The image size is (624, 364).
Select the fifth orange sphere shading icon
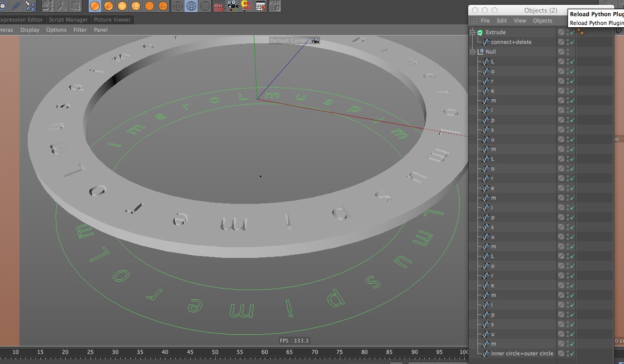pos(149,6)
